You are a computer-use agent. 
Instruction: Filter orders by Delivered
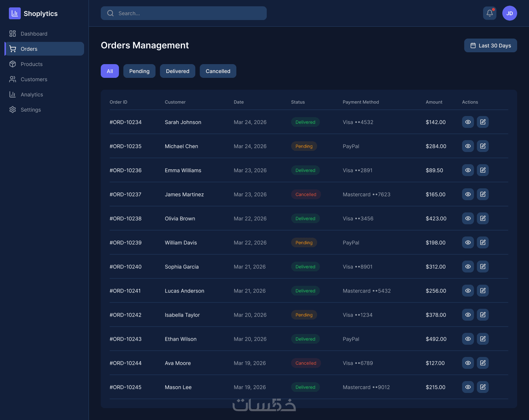177,71
